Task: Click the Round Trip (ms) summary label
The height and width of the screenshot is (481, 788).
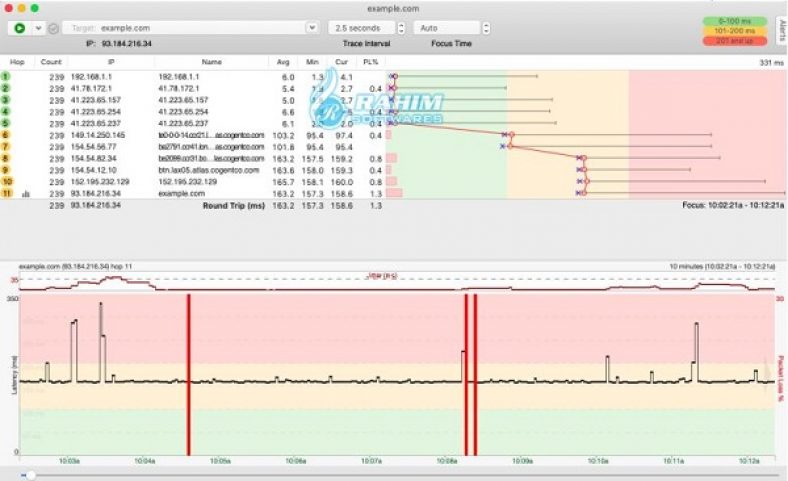Action: click(x=234, y=206)
